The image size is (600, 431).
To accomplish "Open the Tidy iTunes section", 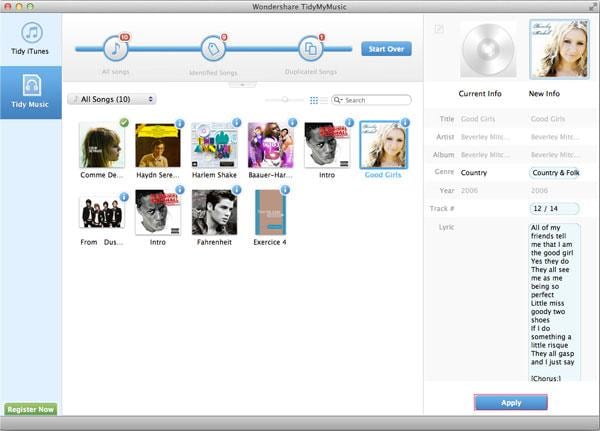I will (30, 39).
